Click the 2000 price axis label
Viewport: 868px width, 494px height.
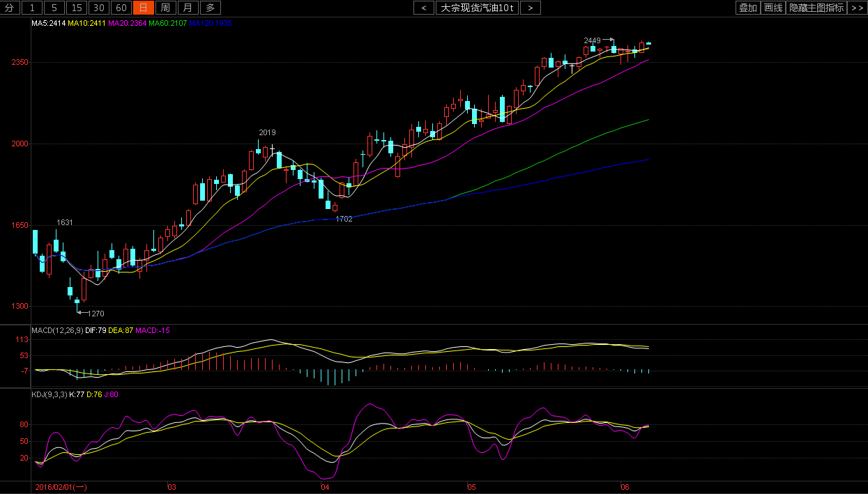click(20, 144)
